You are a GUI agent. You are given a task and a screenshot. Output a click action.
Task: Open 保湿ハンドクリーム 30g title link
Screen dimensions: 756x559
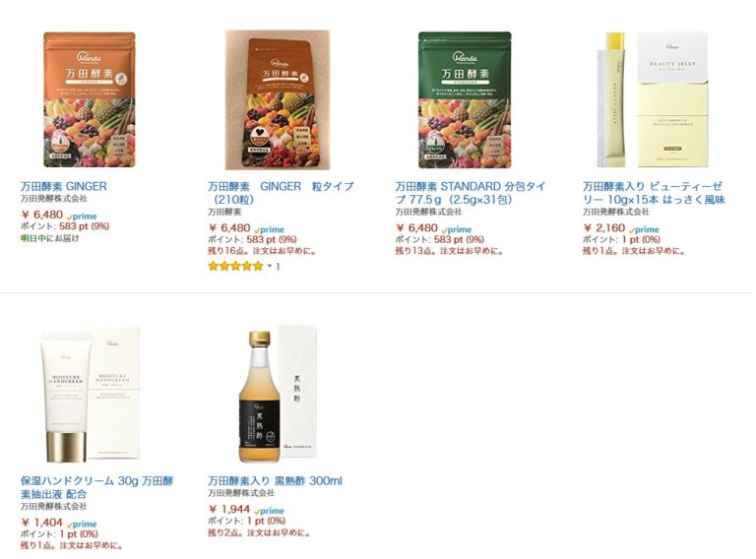(96, 487)
